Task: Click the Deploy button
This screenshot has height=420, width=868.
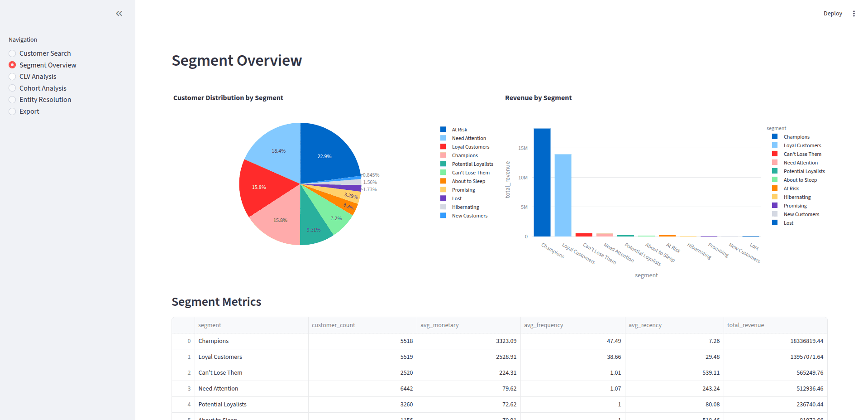Action: point(832,13)
